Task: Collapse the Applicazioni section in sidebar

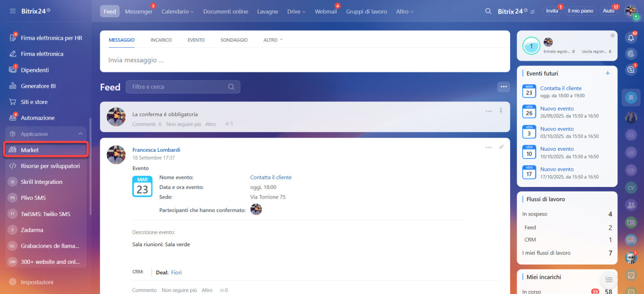Action: coord(80,134)
